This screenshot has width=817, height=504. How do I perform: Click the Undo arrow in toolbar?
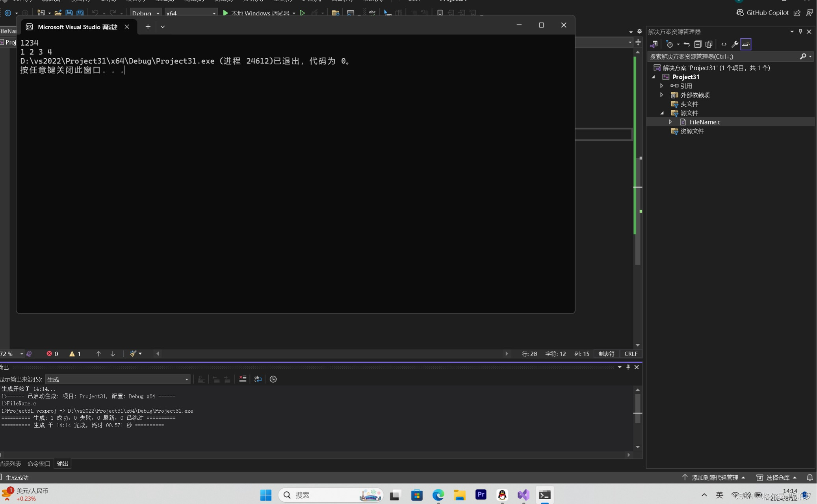coord(95,13)
